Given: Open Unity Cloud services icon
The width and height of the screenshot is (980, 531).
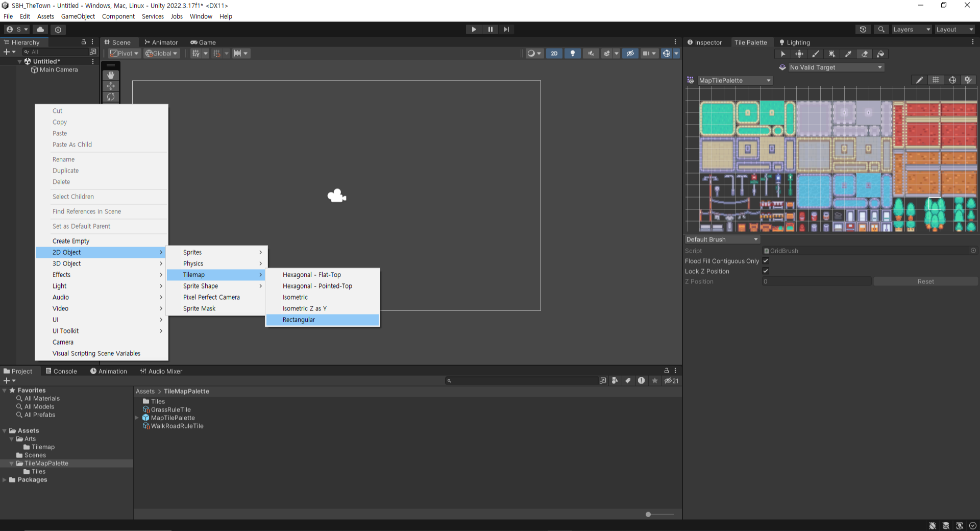Looking at the screenshot, I should 40,30.
